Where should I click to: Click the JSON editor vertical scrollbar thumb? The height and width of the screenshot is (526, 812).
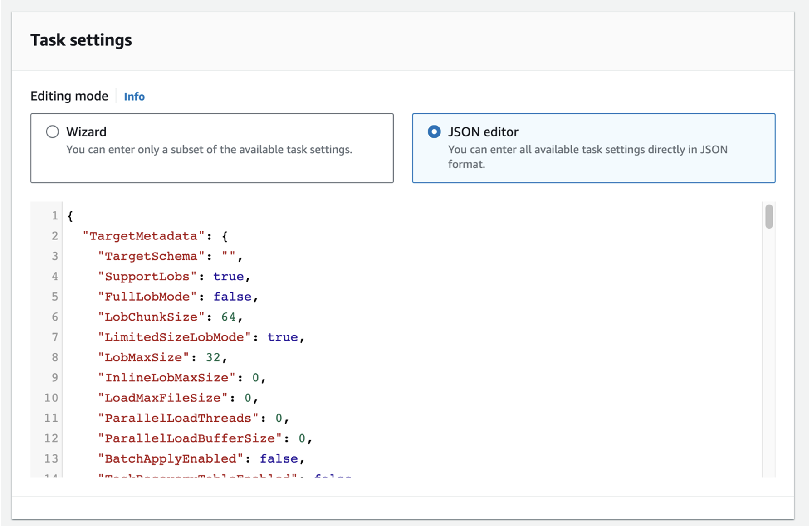click(769, 216)
